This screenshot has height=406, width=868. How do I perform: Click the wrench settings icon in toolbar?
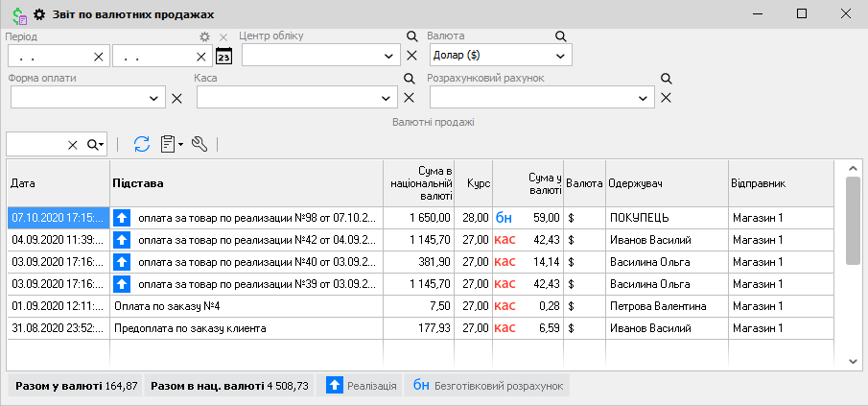tap(199, 144)
